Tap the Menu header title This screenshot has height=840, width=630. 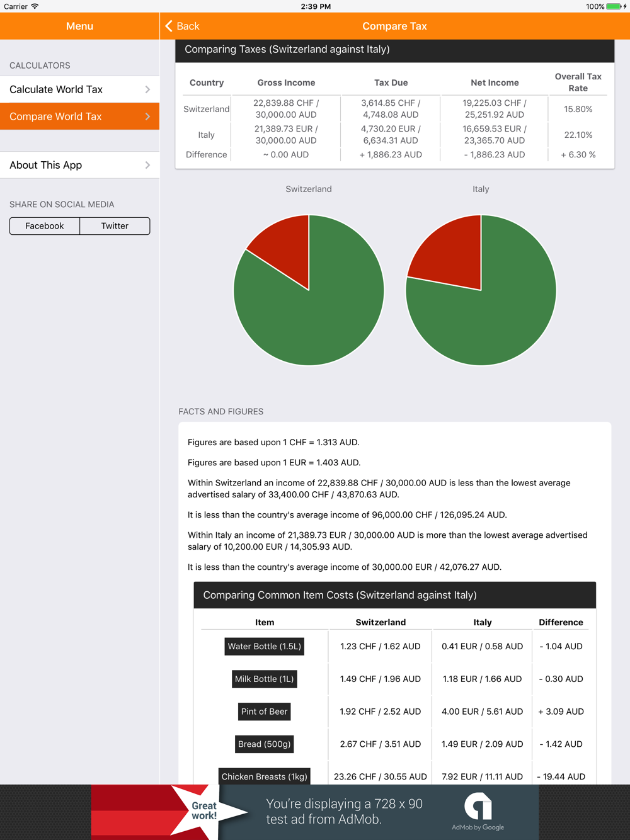coord(79,26)
